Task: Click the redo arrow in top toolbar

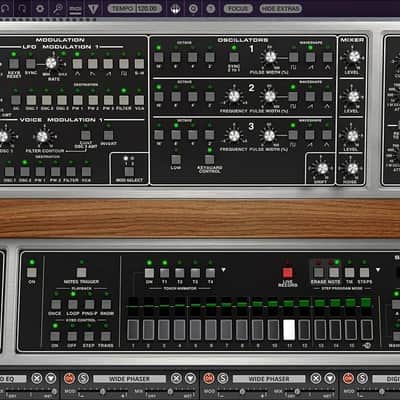Action: (23, 8)
